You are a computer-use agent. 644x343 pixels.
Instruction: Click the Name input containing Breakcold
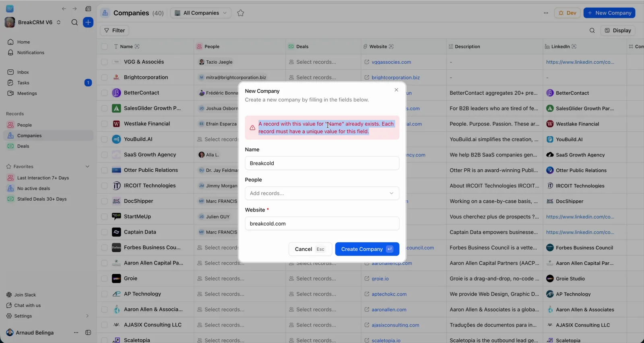pyautogui.click(x=322, y=163)
